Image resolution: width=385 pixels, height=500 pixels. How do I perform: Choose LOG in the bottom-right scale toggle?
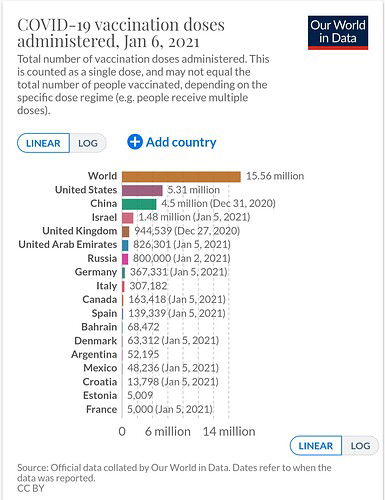click(x=360, y=446)
